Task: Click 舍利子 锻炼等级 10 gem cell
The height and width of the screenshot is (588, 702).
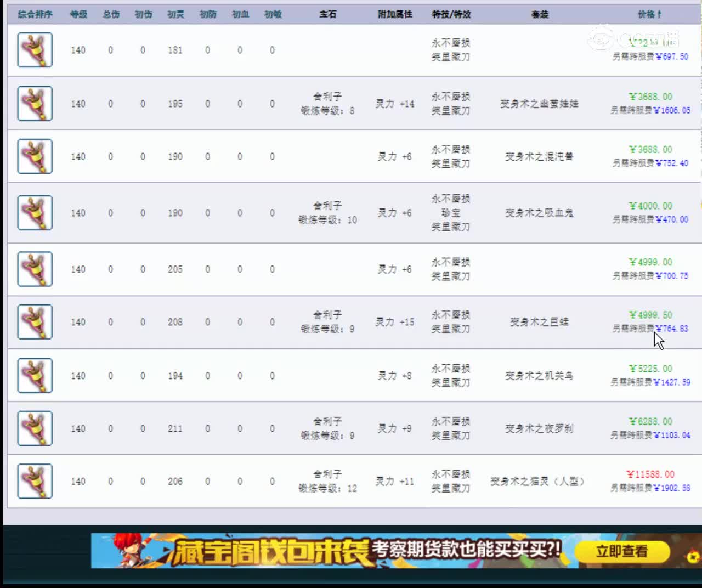Action: [x=327, y=213]
